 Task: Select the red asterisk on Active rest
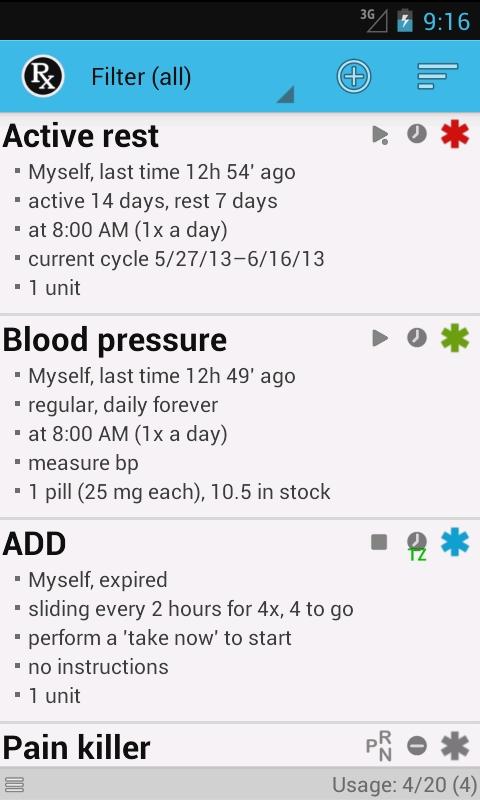455,135
